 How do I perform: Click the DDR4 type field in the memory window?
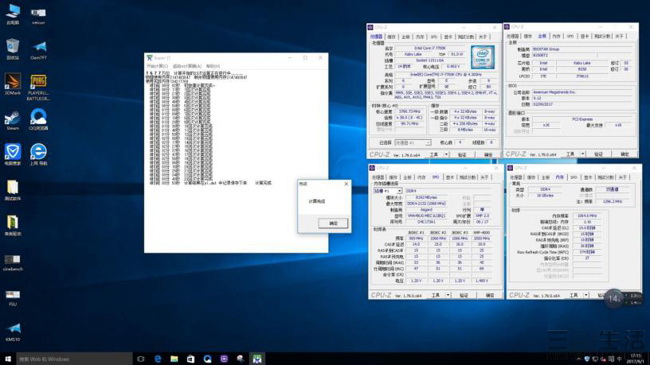pyautogui.click(x=545, y=189)
